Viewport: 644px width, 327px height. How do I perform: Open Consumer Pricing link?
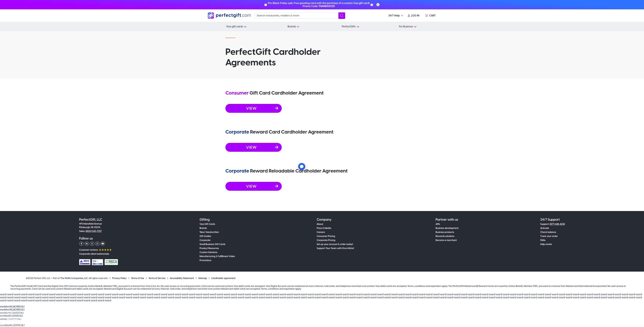[x=326, y=236]
